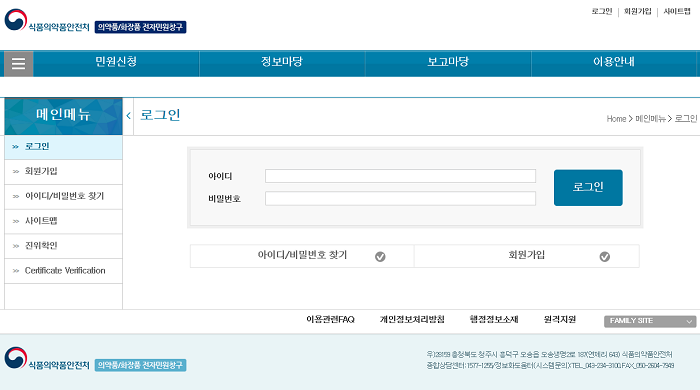Open the 보고마당 menu
The width and height of the screenshot is (700, 390).
click(x=448, y=62)
